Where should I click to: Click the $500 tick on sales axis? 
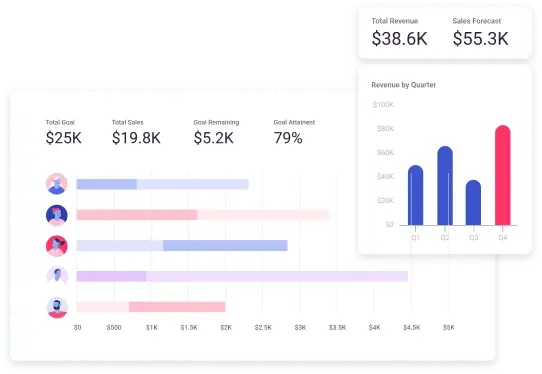pos(114,327)
